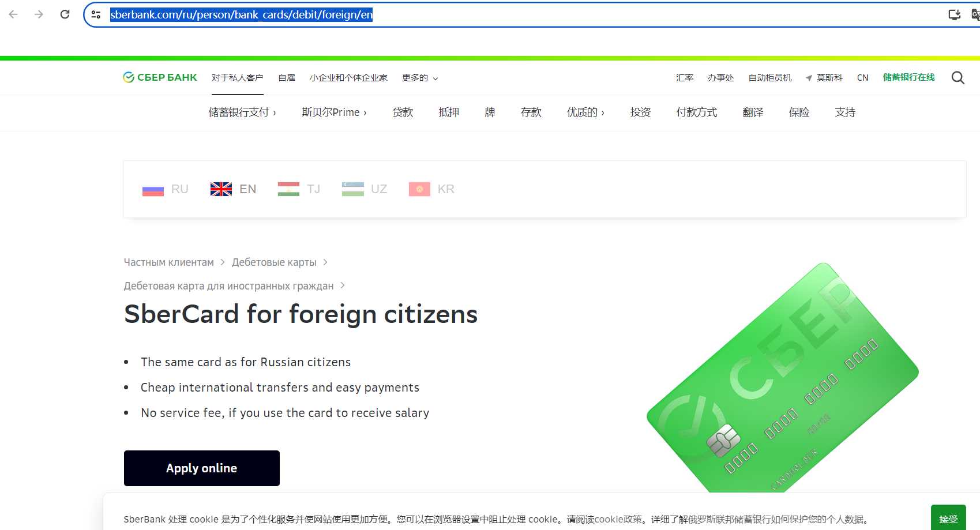980x530 pixels.
Task: Select the UK flag icon
Action: pos(221,189)
